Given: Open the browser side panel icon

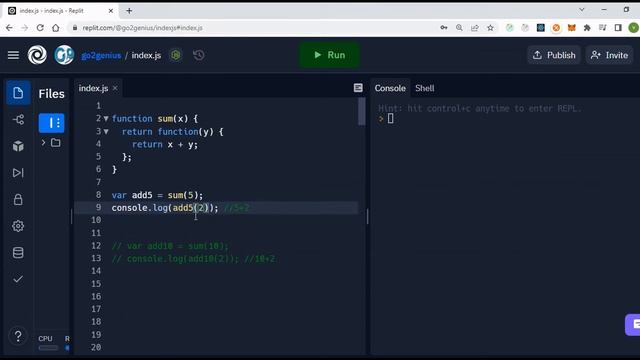Looking at the screenshot, I should [x=618, y=28].
